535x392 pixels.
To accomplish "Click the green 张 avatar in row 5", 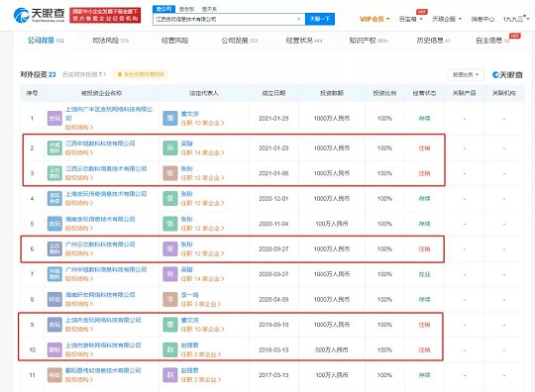I will 170,224.
